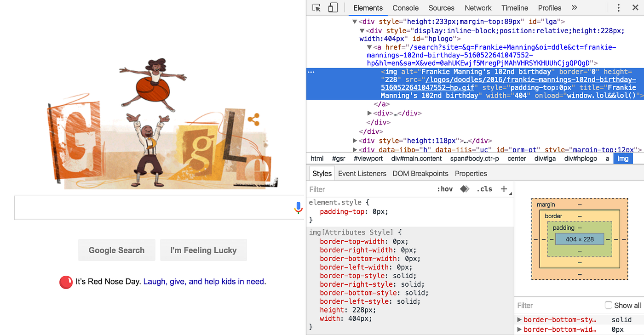This screenshot has width=644, height=335.
Task: Open the Sources tab
Action: (441, 8)
